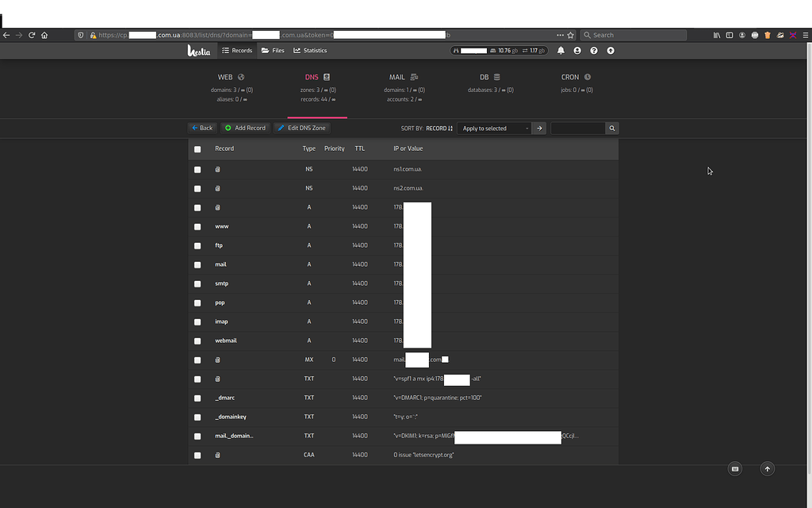
Task: Focus the record search input field
Action: click(x=578, y=128)
